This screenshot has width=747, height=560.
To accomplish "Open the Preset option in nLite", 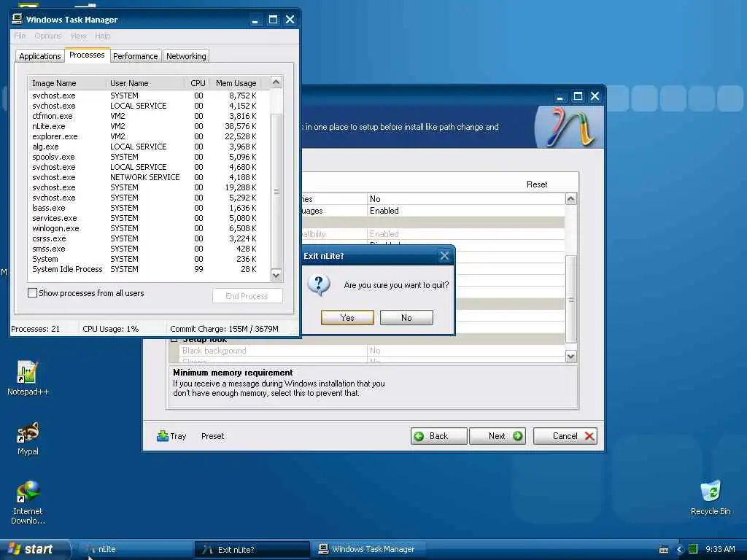I will 212,436.
